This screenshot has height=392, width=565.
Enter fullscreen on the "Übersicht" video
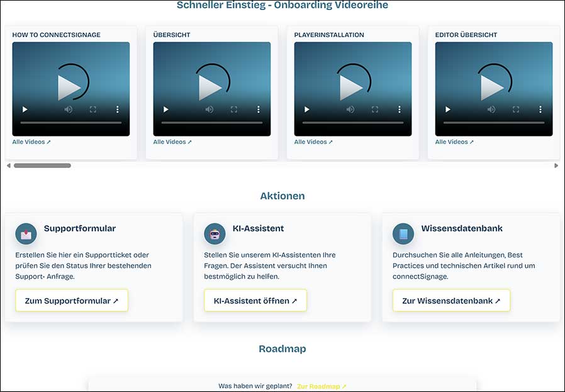click(x=233, y=109)
